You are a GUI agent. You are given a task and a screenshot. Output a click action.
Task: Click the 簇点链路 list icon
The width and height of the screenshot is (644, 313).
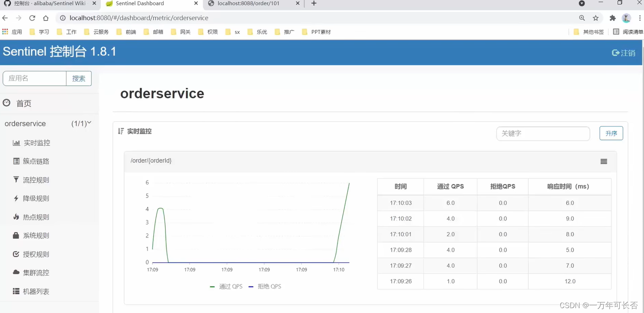[x=16, y=161]
